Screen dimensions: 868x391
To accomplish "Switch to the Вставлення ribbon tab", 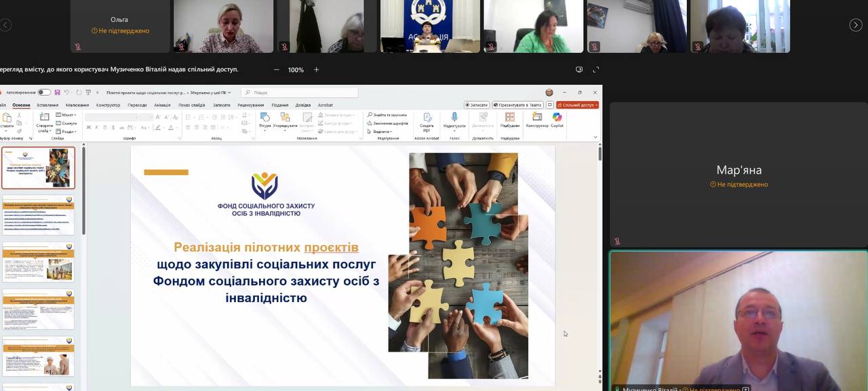I will [x=47, y=105].
